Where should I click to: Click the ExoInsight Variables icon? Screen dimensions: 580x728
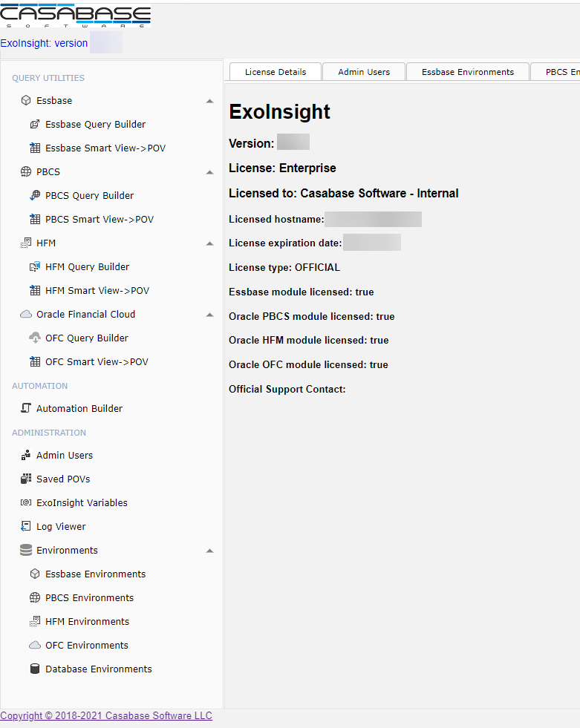point(26,502)
